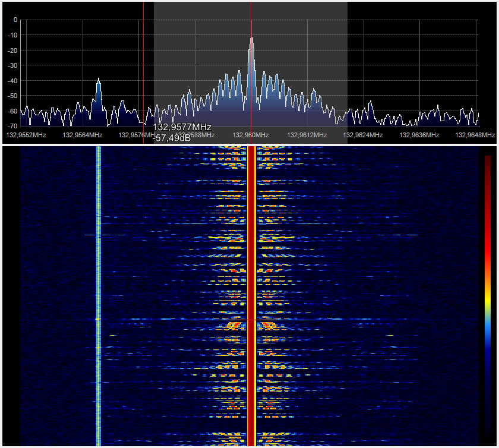499x448 pixels.
Task: Click the gray filter bandwidth area
Action: (251, 73)
